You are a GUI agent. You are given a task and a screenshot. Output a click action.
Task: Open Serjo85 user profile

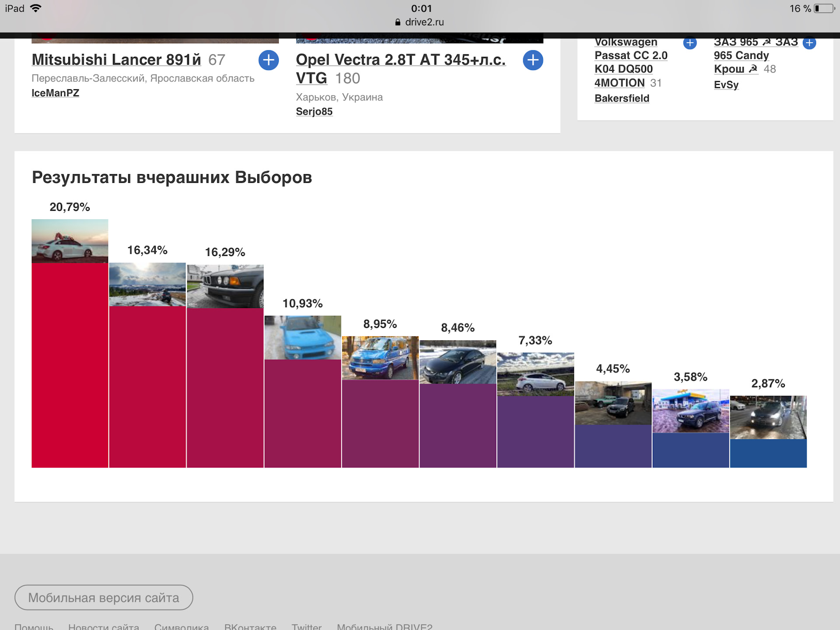tap(314, 111)
